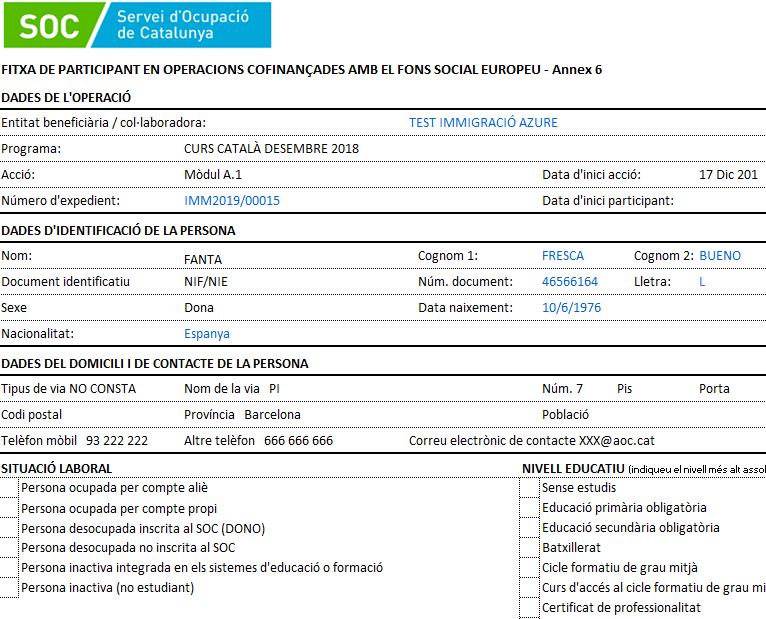This screenshot has height=619, width=766.
Task: Check 'Persona ocupada per compte propi' box
Action: [x=10, y=508]
